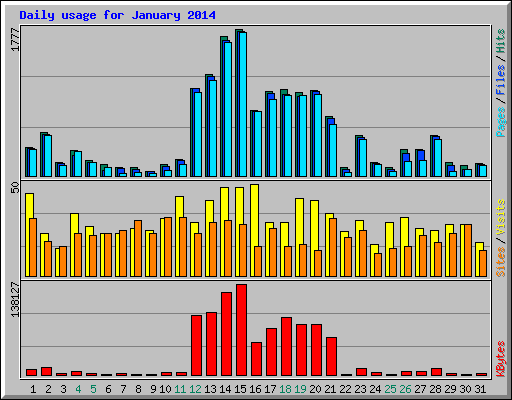Click day 9 on the x-axis

[x=153, y=389]
